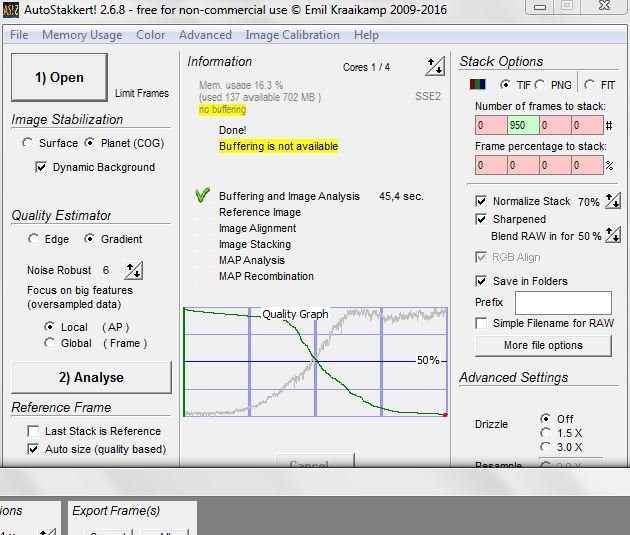The height and width of the screenshot is (535, 630).
Task: Click the green checkmark beside Buffering analysis
Action: click(x=202, y=195)
